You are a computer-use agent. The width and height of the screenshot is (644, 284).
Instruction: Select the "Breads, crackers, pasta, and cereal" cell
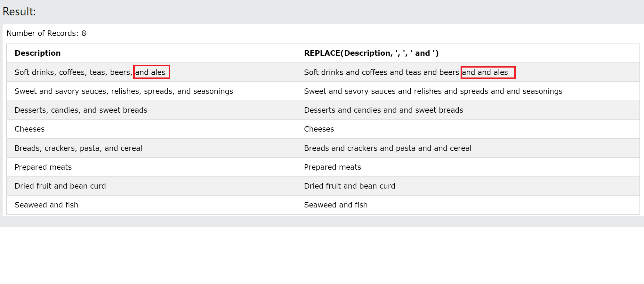[x=78, y=148]
